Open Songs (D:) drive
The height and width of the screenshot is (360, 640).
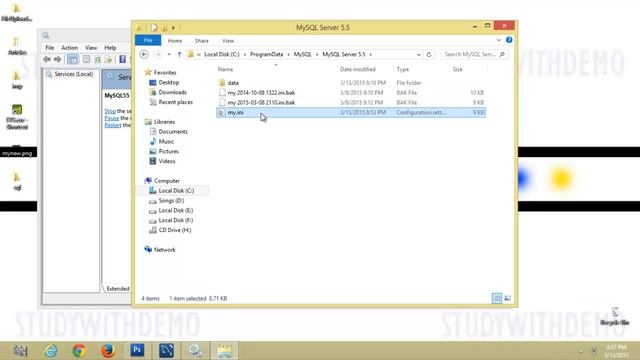coord(171,200)
